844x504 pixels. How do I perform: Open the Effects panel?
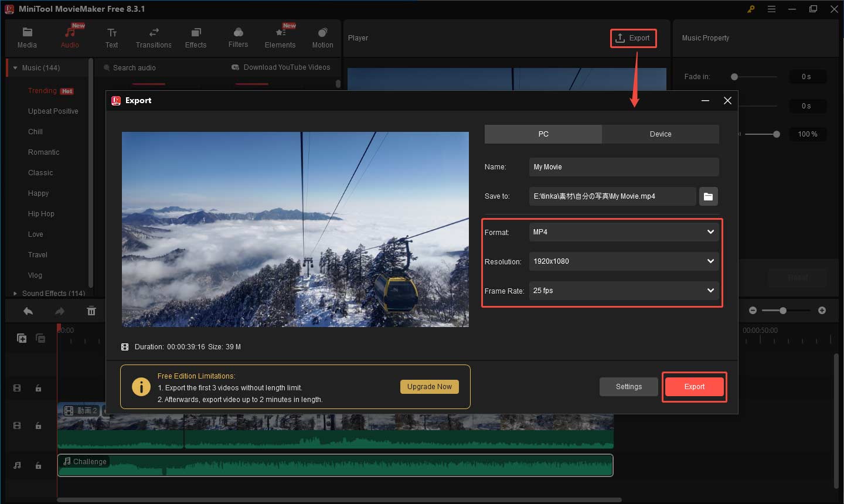(195, 36)
